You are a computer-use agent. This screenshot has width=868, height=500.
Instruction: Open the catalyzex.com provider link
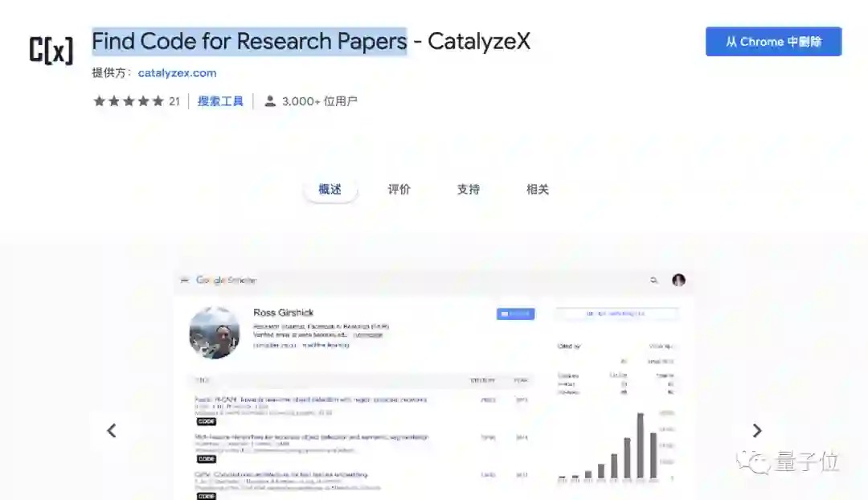[177, 72]
